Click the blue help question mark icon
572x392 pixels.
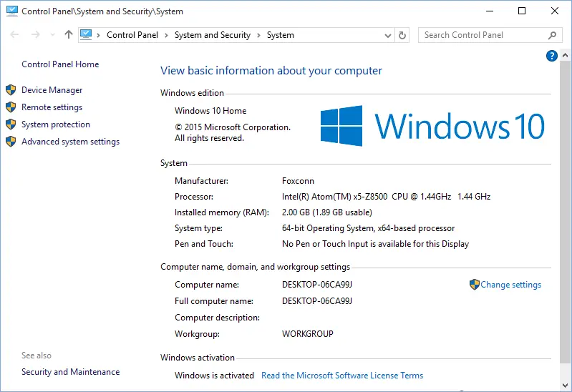click(x=551, y=56)
